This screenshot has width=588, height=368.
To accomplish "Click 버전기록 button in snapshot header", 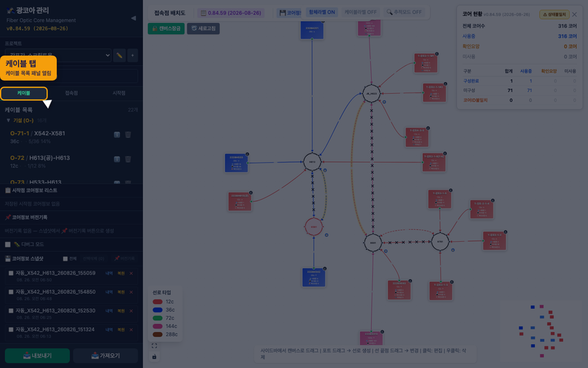I will pyautogui.click(x=125, y=259).
